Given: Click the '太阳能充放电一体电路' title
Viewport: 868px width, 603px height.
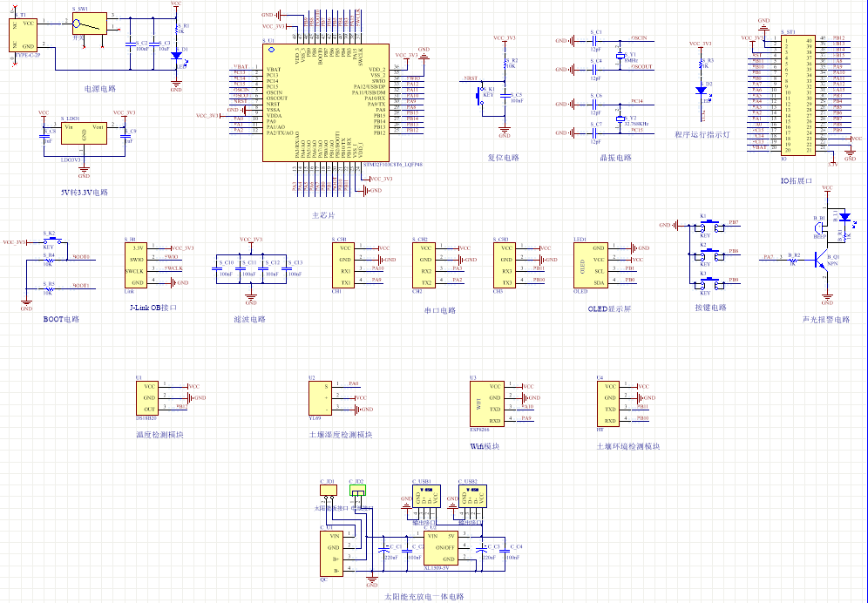Looking at the screenshot, I should pos(424,597).
